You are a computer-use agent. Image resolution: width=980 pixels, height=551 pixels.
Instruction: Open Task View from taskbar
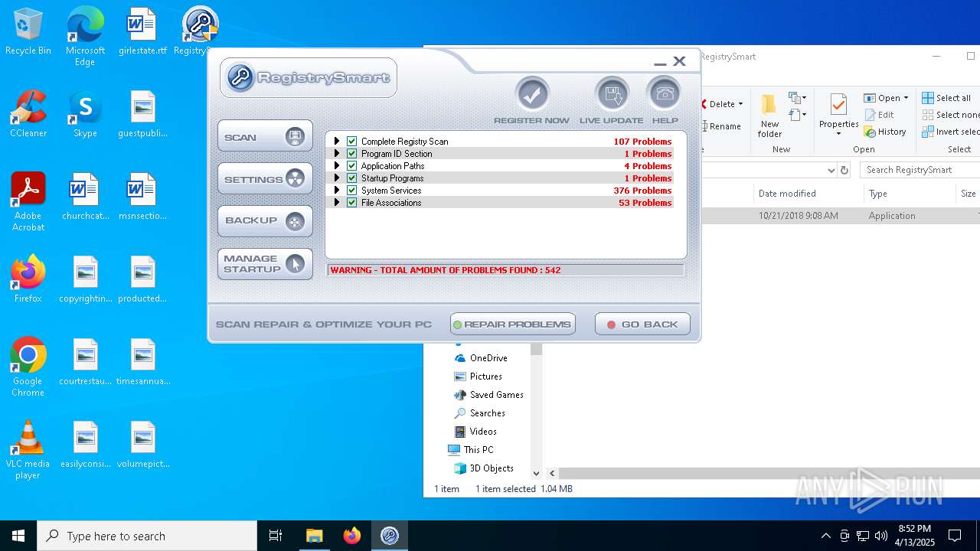pyautogui.click(x=276, y=536)
